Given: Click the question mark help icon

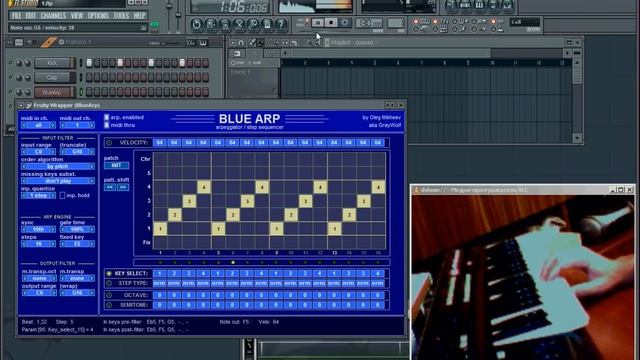Looking at the screenshot, I should [x=281, y=24].
